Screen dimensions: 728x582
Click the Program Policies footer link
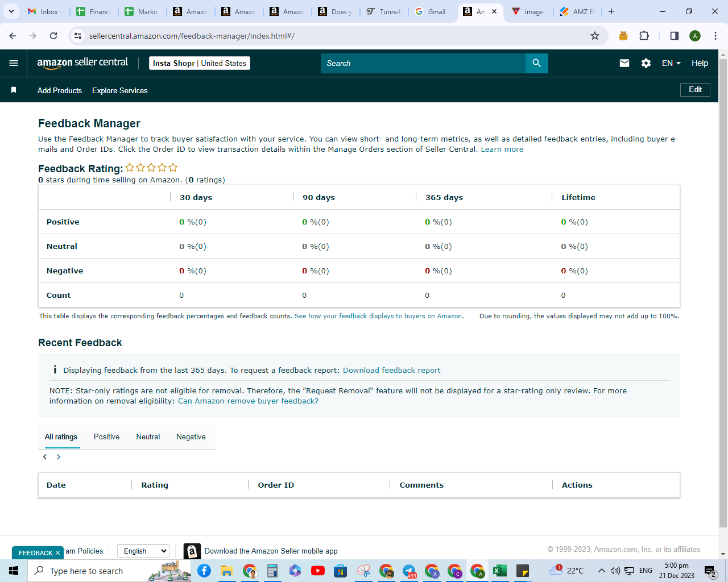(x=83, y=551)
